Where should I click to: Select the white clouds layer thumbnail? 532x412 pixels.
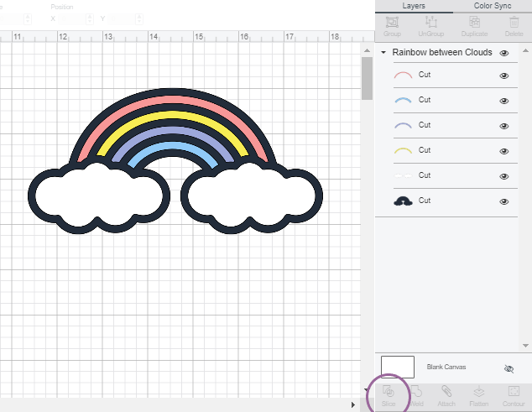coord(403,176)
